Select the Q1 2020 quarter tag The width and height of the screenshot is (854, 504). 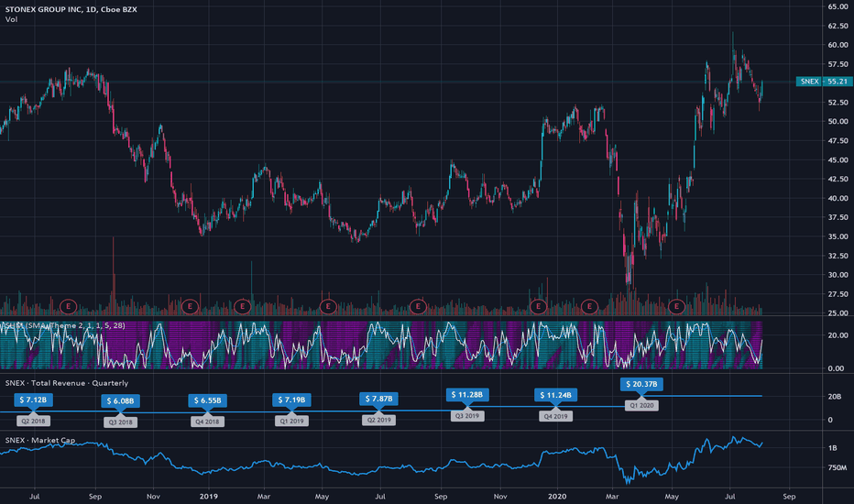point(641,405)
